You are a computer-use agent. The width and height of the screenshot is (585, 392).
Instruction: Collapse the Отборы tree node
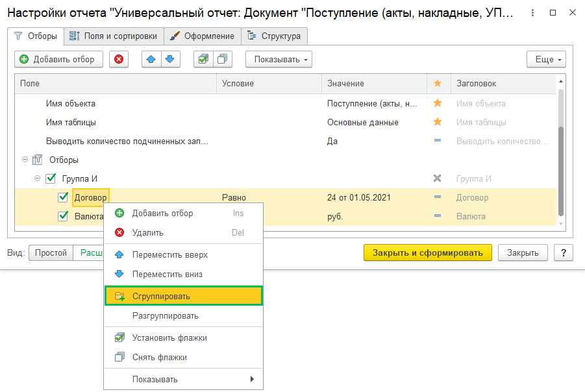(25, 160)
